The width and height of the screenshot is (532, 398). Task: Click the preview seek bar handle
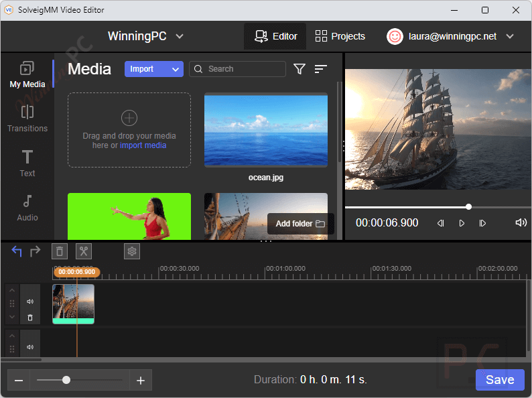(x=468, y=206)
